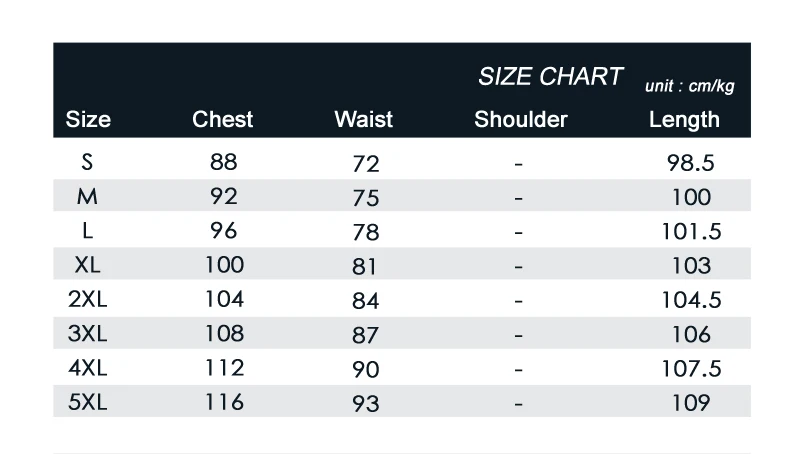Select the M size row label
This screenshot has width=800, height=454.
[x=87, y=196]
